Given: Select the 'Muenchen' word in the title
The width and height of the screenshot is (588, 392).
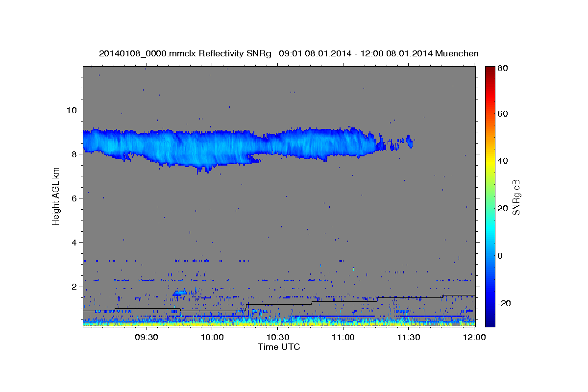Looking at the screenshot, I should [x=457, y=53].
